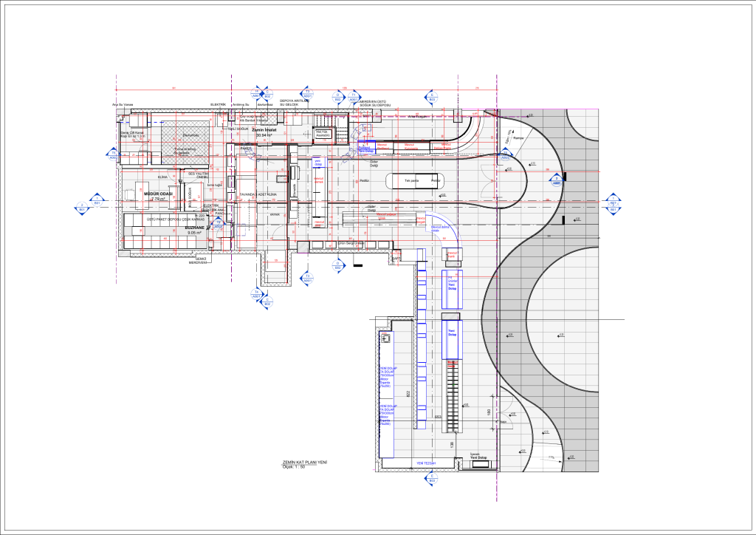This screenshot has height=535, width=756.
Task: Select the SOĞUK SU DEPOSU note
Action: (x=374, y=105)
